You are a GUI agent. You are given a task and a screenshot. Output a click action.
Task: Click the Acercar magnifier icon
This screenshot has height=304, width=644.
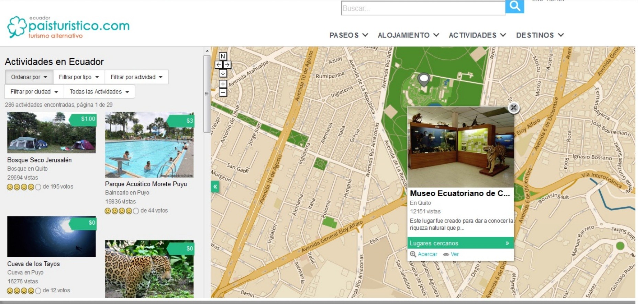click(x=413, y=254)
